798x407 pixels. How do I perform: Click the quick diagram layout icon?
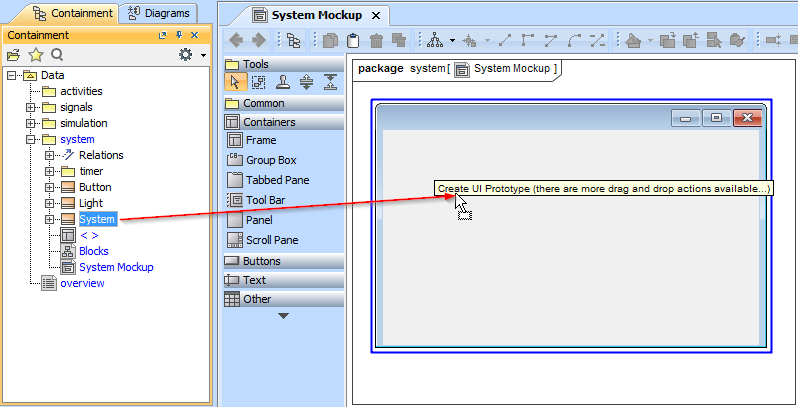pyautogui.click(x=435, y=40)
